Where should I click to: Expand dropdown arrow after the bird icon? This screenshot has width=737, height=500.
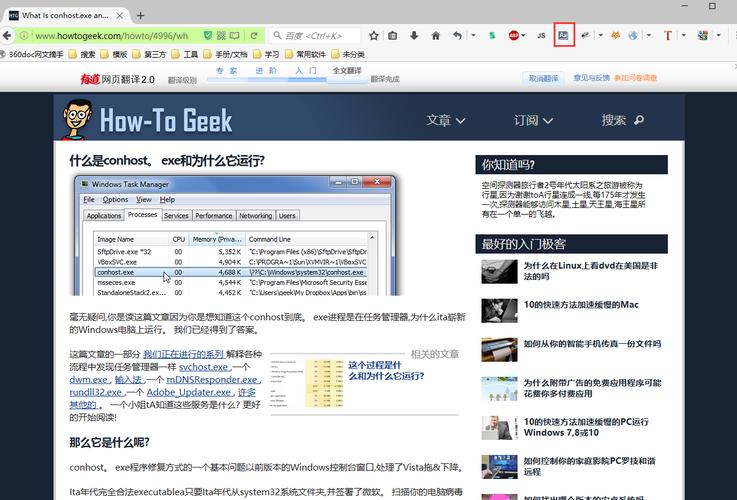click(600, 35)
